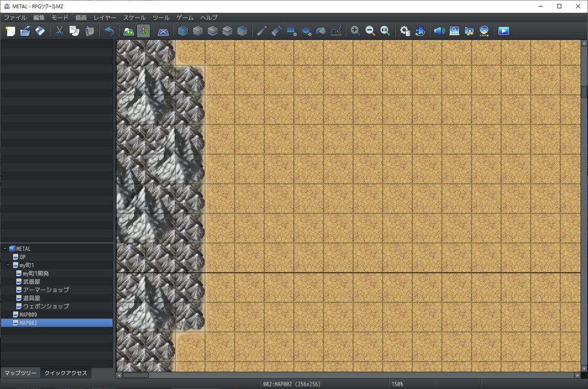
Task: Maximize the RPGツクールMZ window
Action: coord(559,6)
